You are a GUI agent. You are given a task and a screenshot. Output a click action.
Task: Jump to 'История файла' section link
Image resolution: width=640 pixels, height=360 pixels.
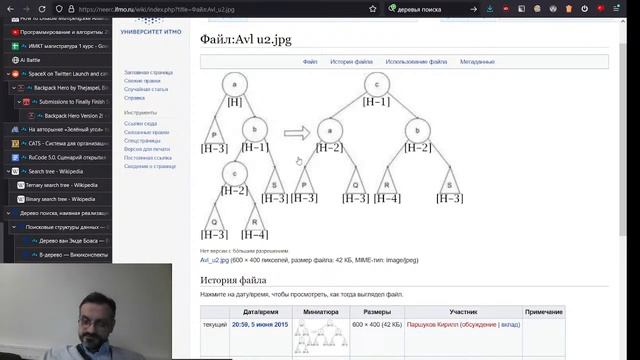[x=351, y=62]
